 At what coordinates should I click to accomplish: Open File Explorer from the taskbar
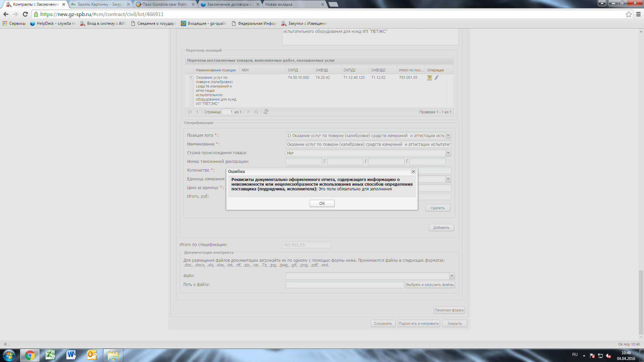click(113, 355)
